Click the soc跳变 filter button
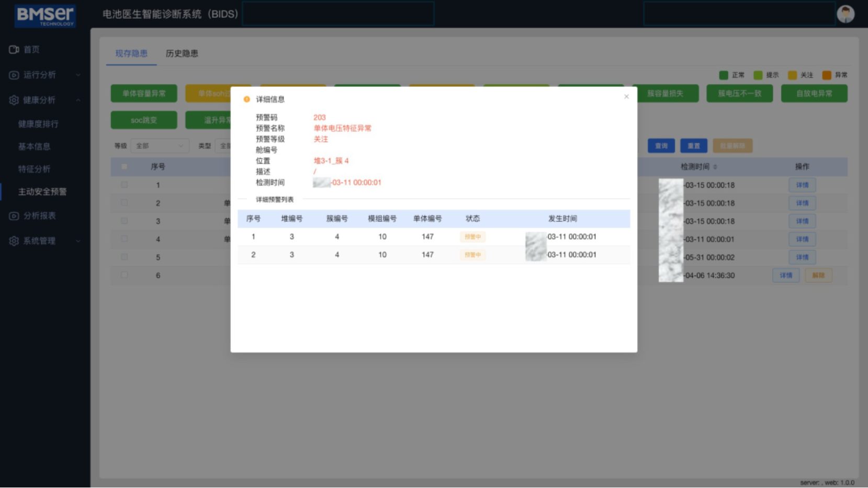868x488 pixels. point(144,120)
